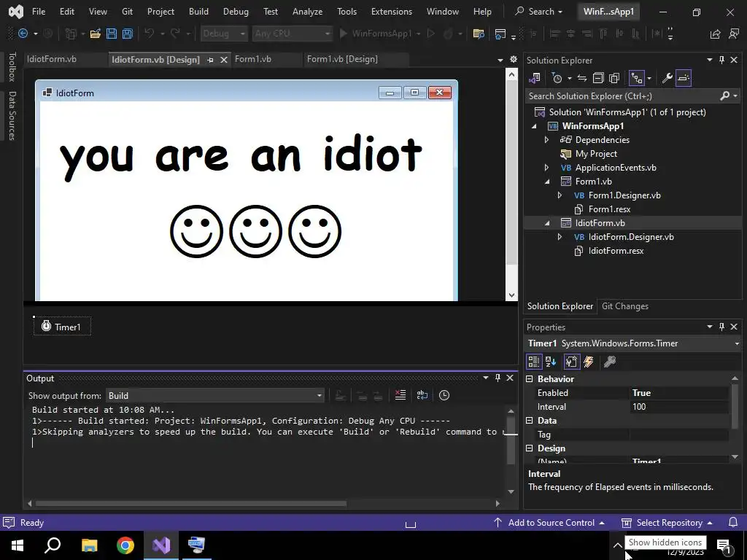Collapse the WinFormsApp1 project node
Screen dimensions: 747x560
tap(534, 126)
